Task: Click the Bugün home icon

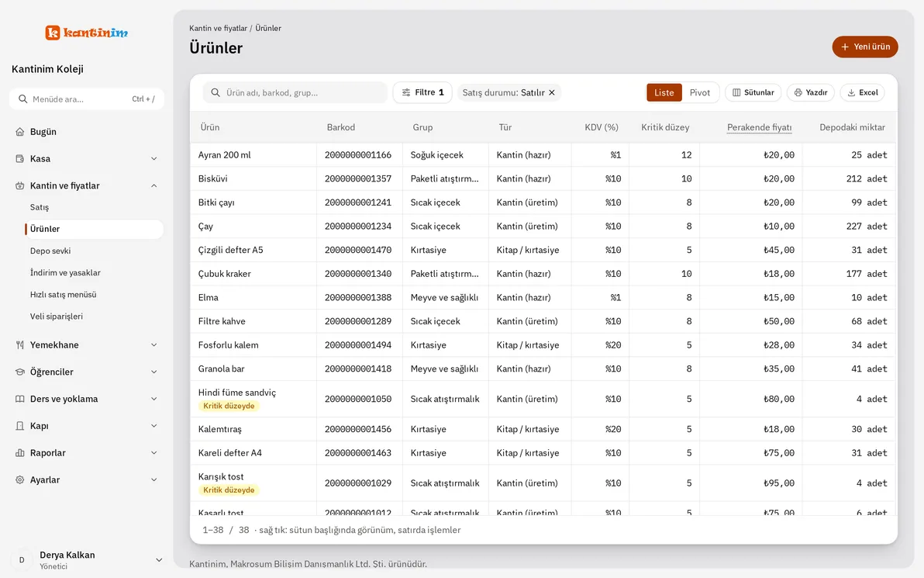Action: click(20, 132)
